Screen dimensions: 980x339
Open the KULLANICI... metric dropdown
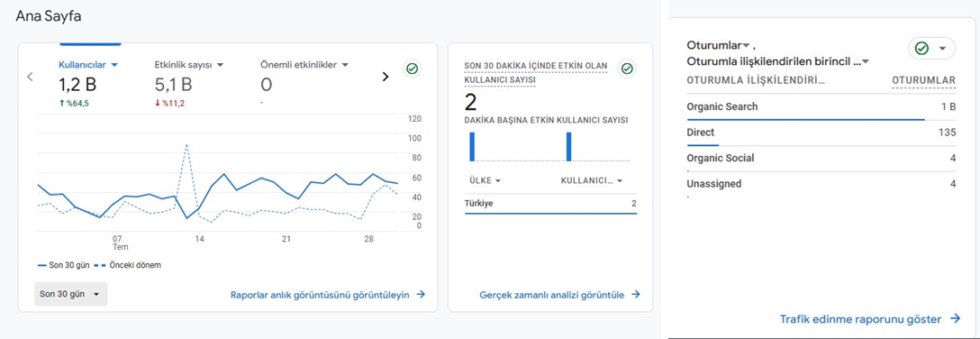click(x=592, y=180)
